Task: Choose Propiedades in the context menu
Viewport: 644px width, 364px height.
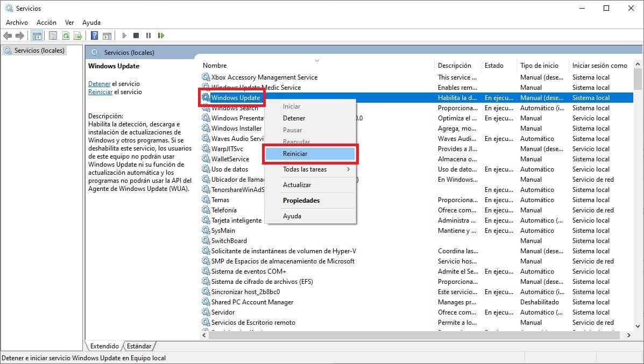Action: (x=310, y=200)
